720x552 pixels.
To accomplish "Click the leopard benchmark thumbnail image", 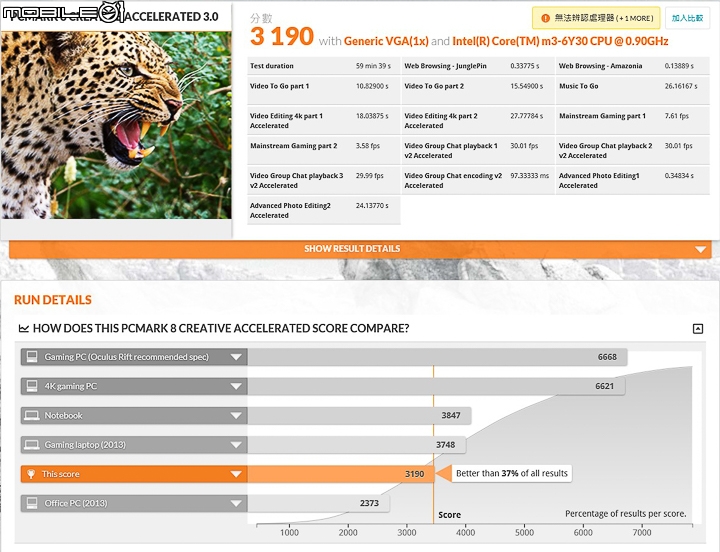I will tap(116, 125).
